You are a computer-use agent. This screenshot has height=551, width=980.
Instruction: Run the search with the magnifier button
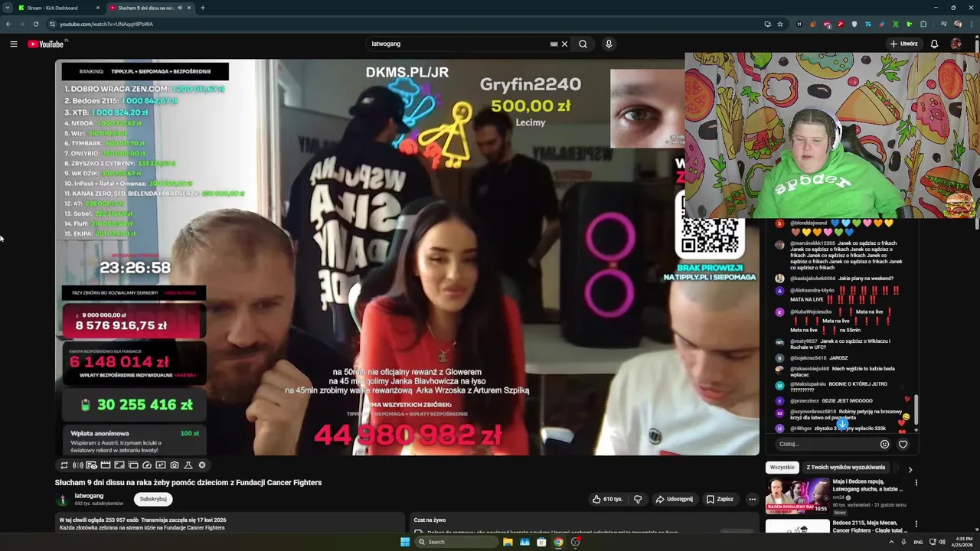[x=583, y=44]
